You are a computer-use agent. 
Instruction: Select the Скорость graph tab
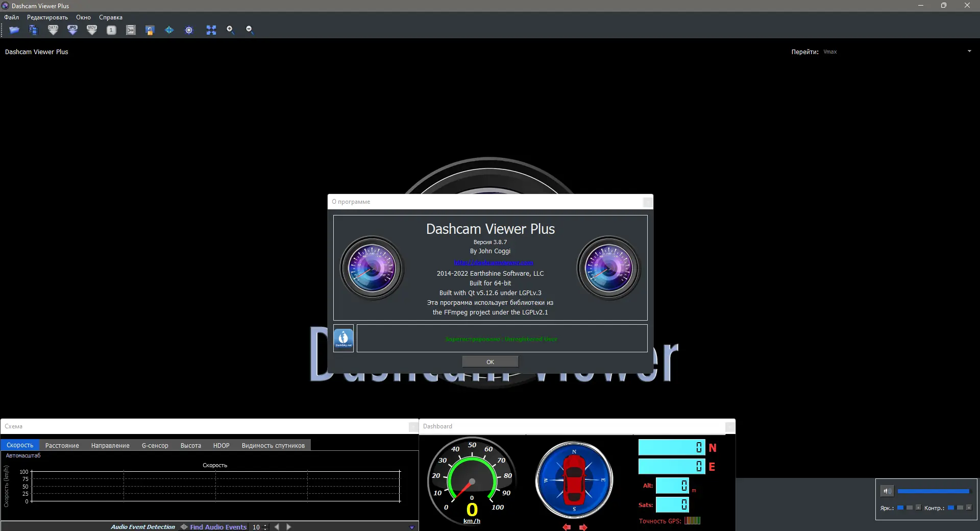20,445
